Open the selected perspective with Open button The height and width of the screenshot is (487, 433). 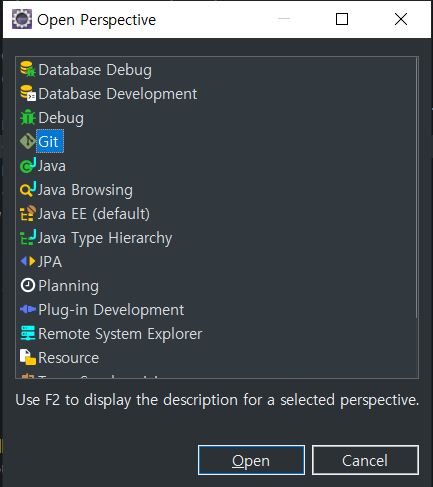pos(251,460)
